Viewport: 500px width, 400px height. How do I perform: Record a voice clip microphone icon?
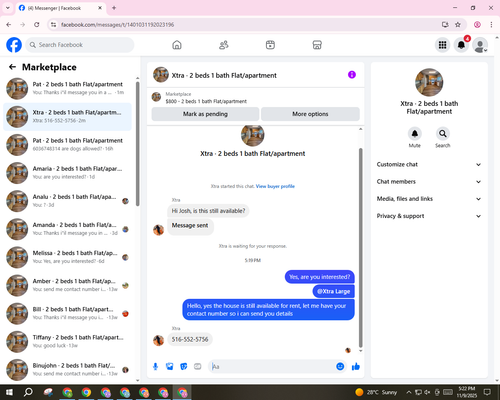[155, 367]
